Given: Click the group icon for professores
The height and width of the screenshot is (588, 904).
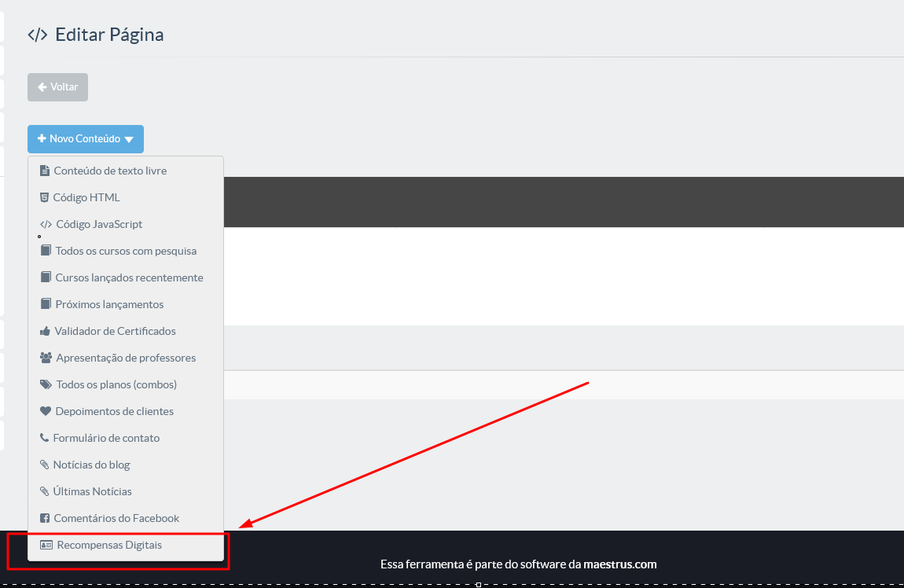Looking at the screenshot, I should pos(46,358).
